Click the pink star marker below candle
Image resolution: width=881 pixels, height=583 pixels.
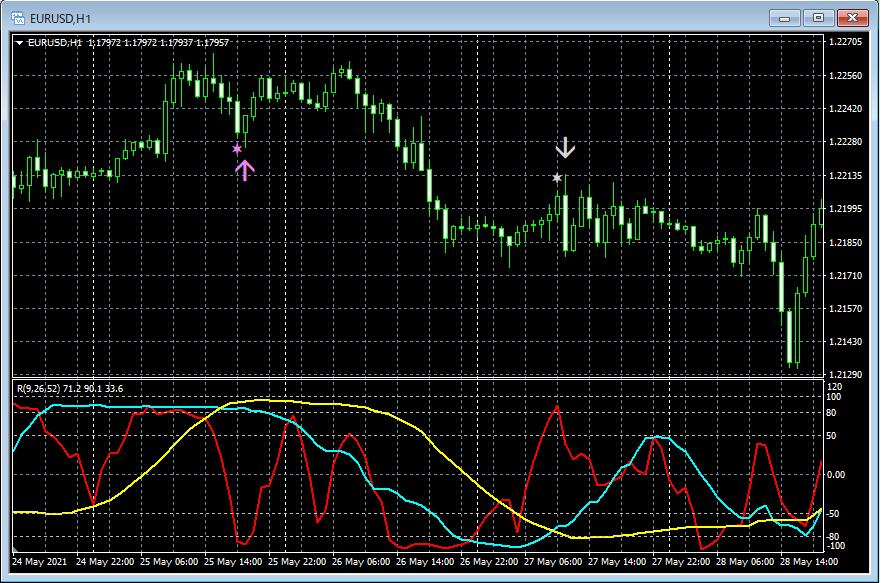pyautogui.click(x=237, y=149)
